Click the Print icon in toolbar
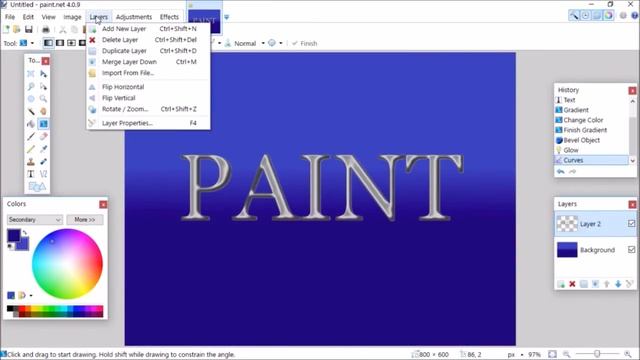This screenshot has width=640, height=360. pyautogui.click(x=46, y=29)
